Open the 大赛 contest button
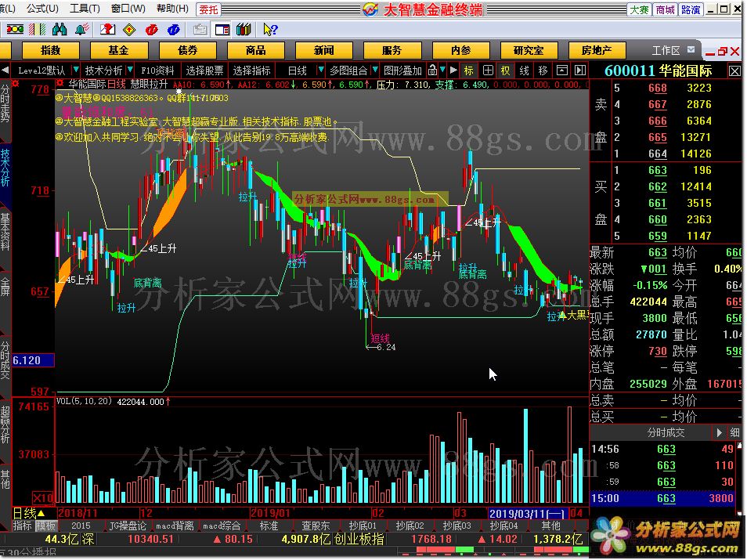The image size is (747, 560). point(639,9)
